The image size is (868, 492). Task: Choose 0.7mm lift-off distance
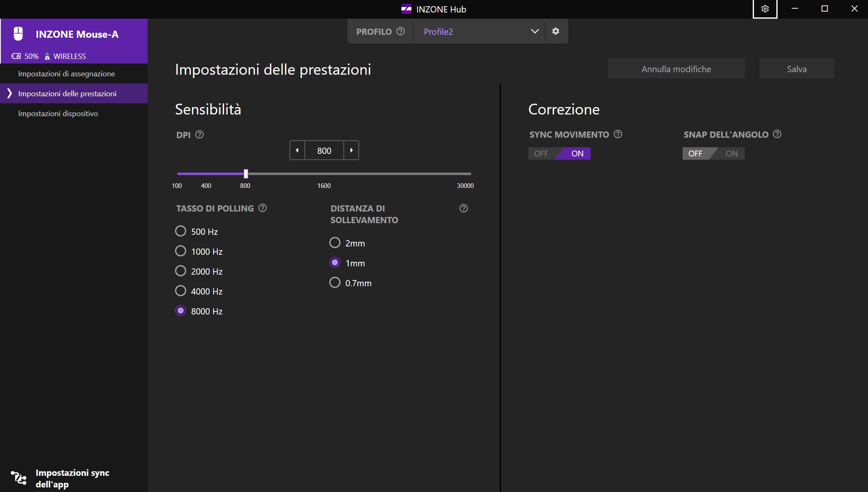click(335, 283)
